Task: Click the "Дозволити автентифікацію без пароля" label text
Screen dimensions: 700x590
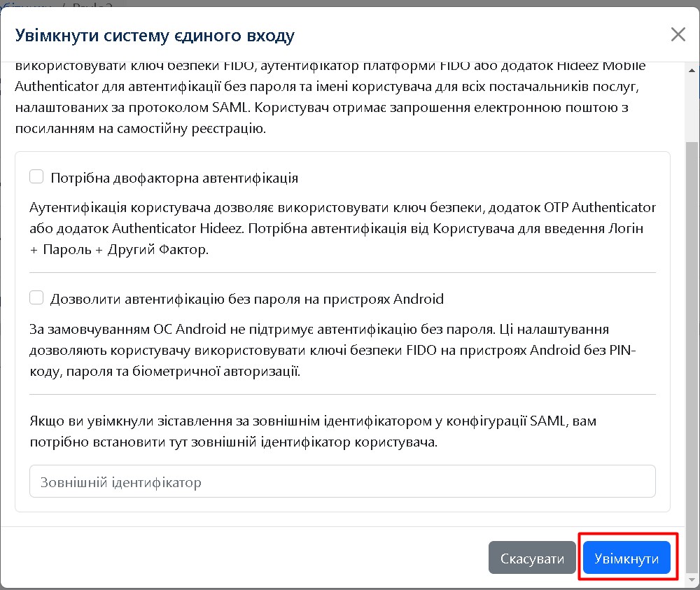Action: point(246,299)
